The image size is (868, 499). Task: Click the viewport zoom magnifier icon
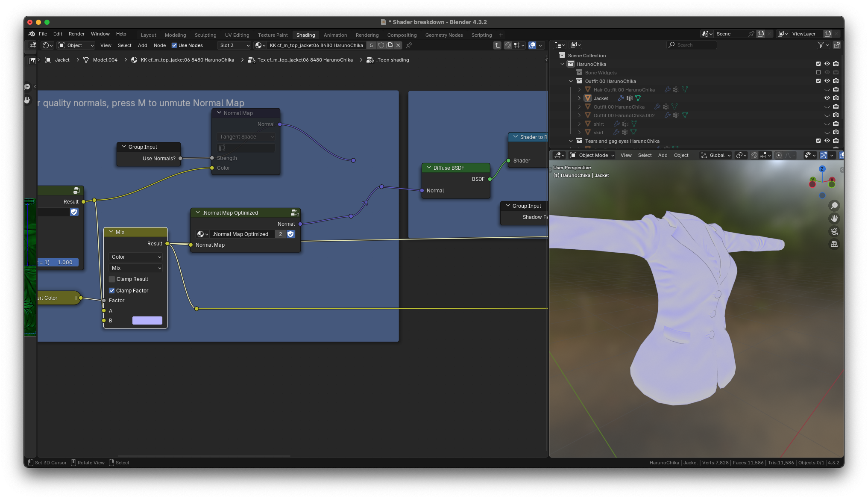point(834,206)
